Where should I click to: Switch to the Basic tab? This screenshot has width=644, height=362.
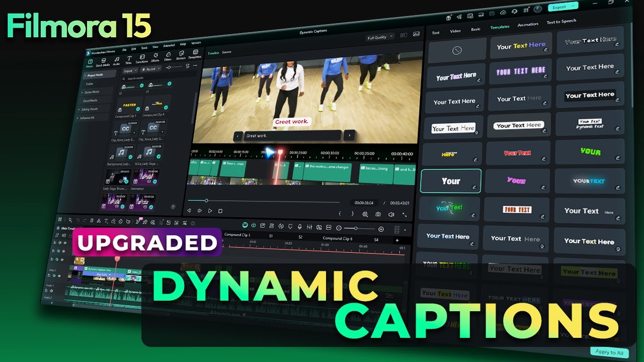475,29
